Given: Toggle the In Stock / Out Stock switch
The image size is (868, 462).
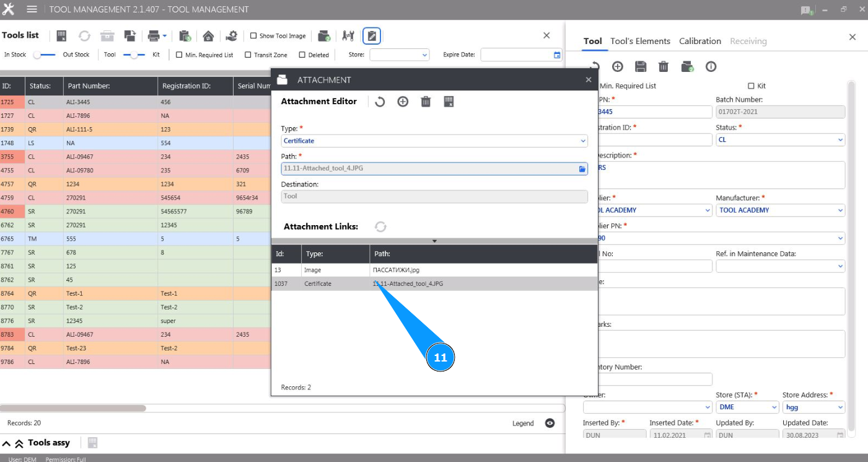Looking at the screenshot, I should pyautogui.click(x=45, y=55).
